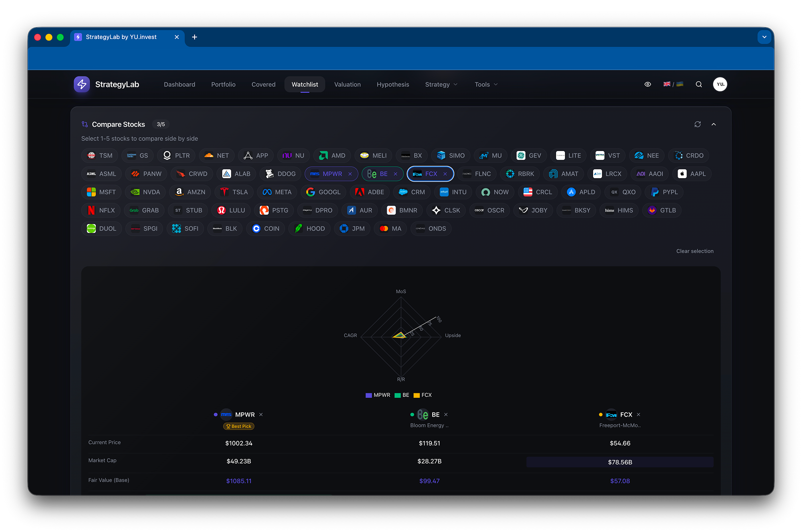Click the UK flag language icon
This screenshot has height=532, width=802.
point(666,84)
